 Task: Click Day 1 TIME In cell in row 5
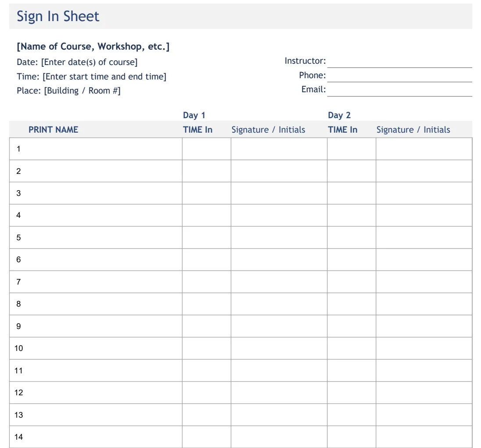click(x=206, y=237)
